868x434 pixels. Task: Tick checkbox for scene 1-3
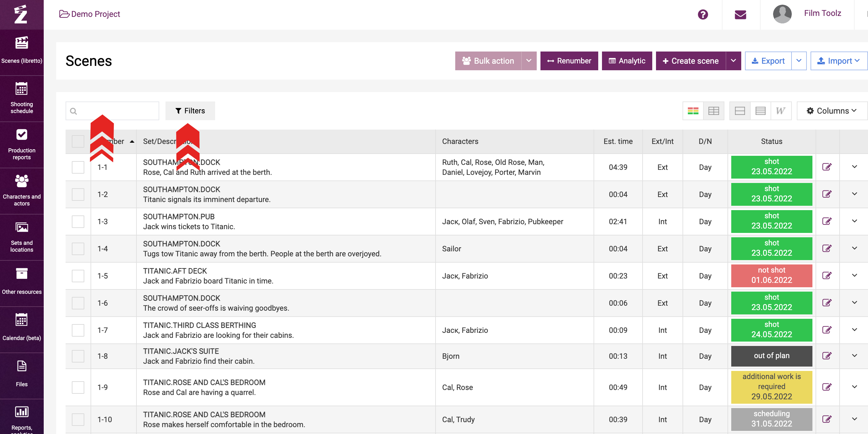pyautogui.click(x=78, y=222)
